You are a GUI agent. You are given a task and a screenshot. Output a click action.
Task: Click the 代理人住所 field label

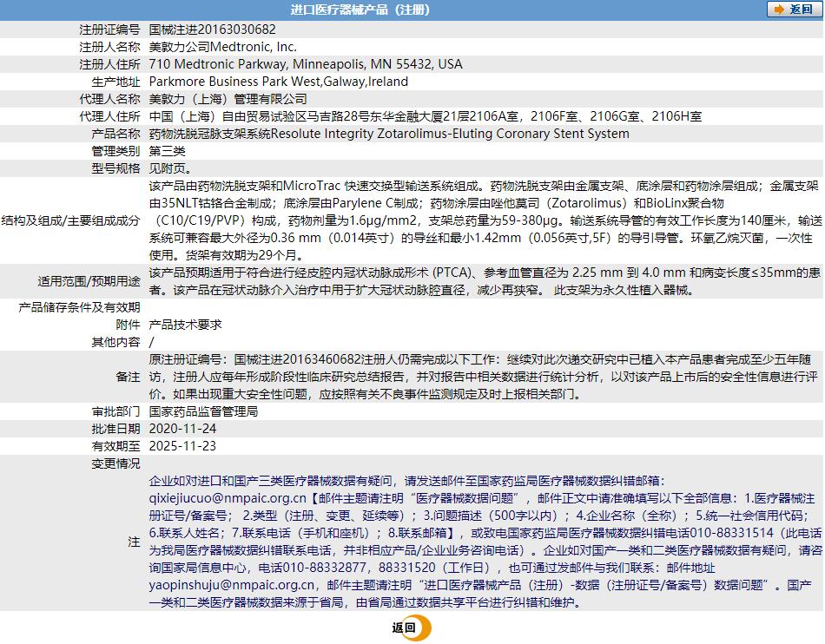tap(109, 116)
